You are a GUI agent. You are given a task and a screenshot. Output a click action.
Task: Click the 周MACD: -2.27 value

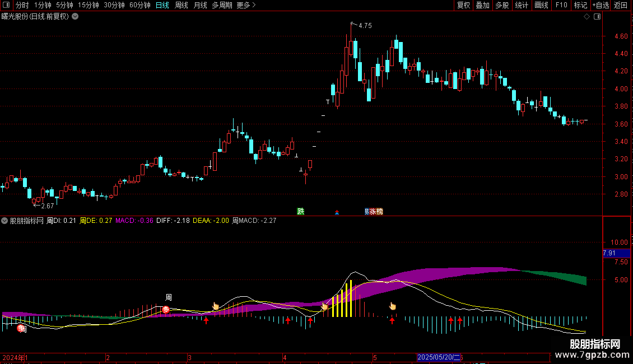[x=254, y=221]
